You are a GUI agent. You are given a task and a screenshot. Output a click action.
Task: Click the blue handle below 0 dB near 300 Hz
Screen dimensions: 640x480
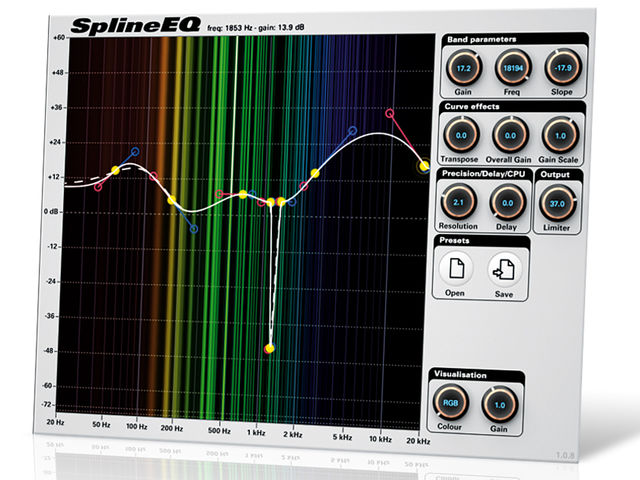194,229
